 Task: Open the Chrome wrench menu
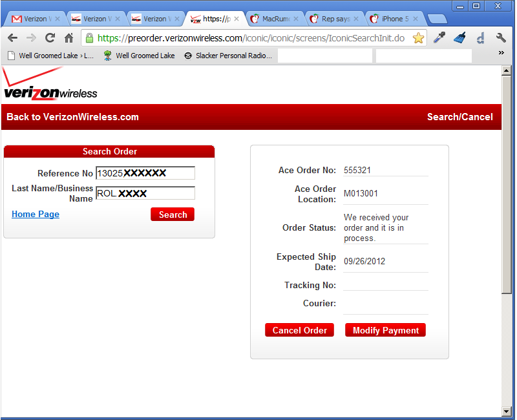click(501, 38)
